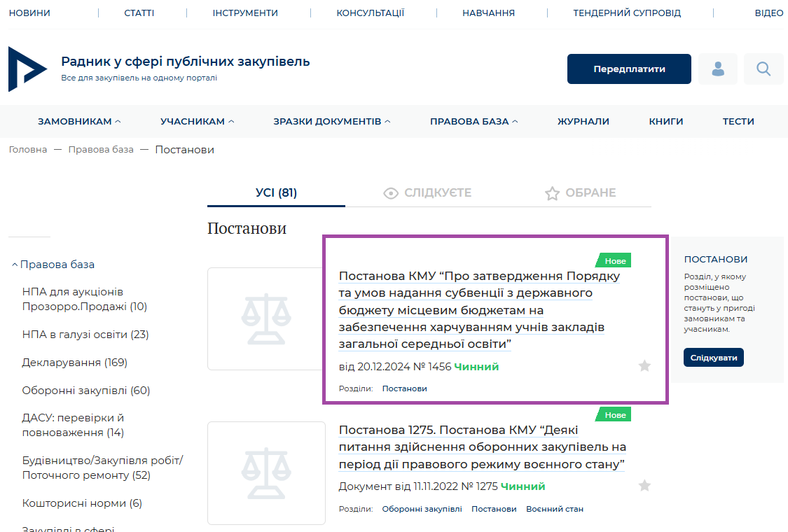This screenshot has height=532, width=788.
Task: Click Правова база breadcrumb link
Action: pyautogui.click(x=101, y=150)
